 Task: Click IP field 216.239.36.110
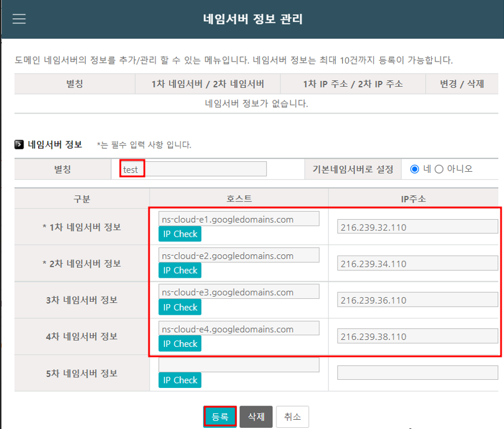tap(418, 299)
